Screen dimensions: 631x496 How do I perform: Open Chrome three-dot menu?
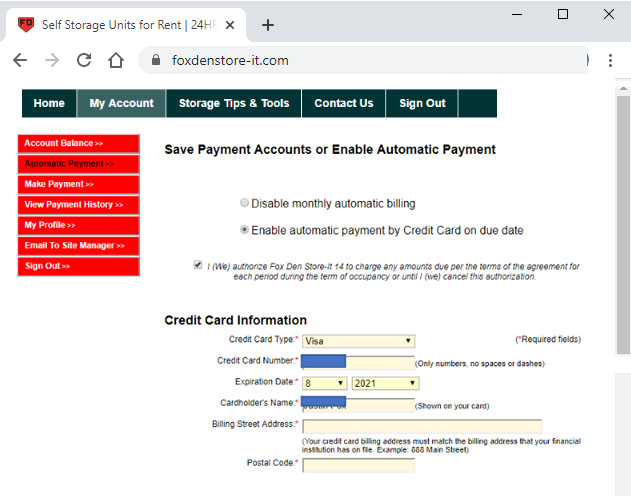(610, 60)
